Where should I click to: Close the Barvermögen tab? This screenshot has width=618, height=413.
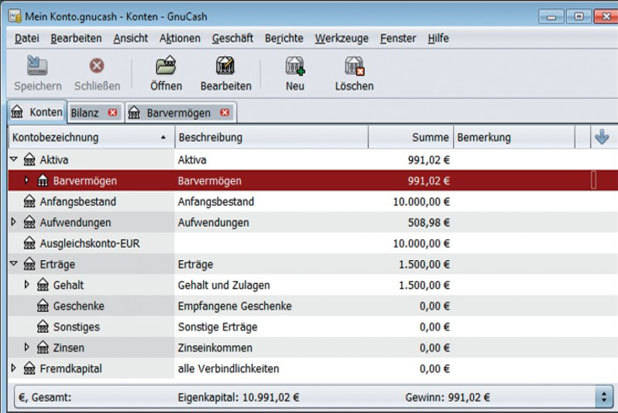225,113
